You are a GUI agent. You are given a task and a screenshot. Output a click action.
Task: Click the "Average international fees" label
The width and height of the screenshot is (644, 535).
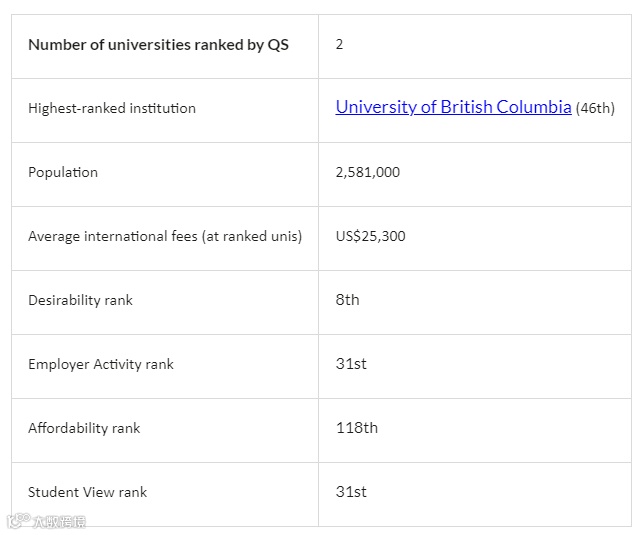[165, 236]
